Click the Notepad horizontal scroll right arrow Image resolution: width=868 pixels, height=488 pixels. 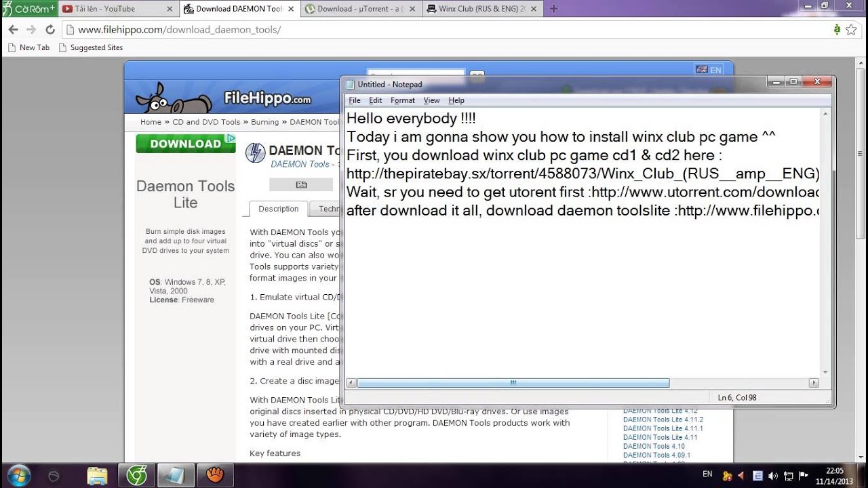pyautogui.click(x=814, y=383)
